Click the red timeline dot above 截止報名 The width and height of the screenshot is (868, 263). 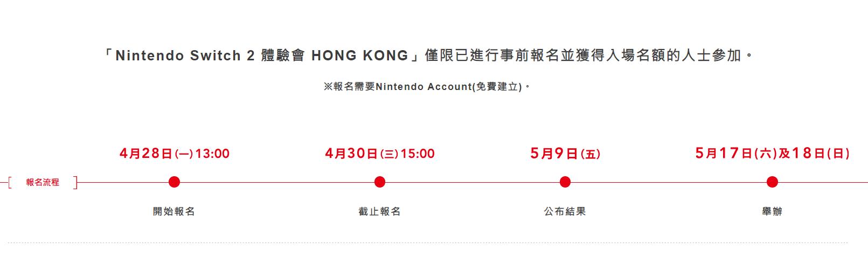tap(380, 182)
